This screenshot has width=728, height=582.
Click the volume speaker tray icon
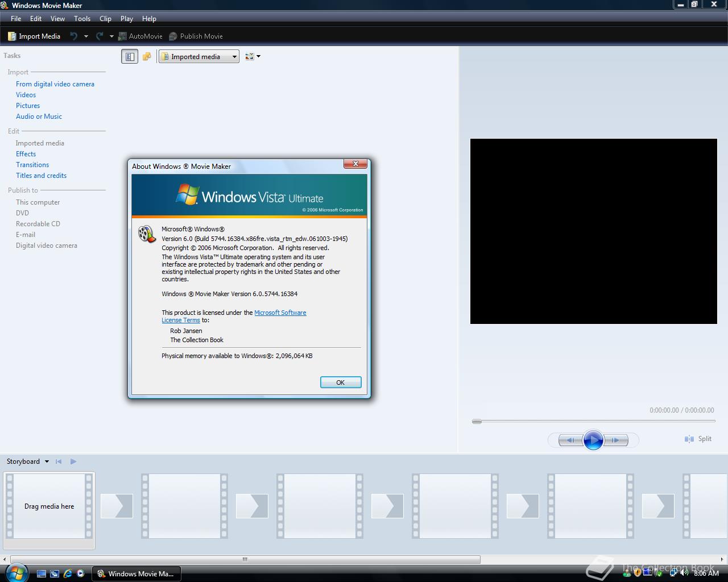pos(684,573)
